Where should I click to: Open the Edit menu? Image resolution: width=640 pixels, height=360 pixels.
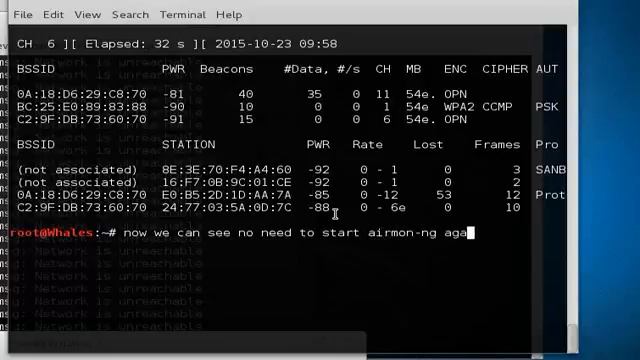(53, 15)
